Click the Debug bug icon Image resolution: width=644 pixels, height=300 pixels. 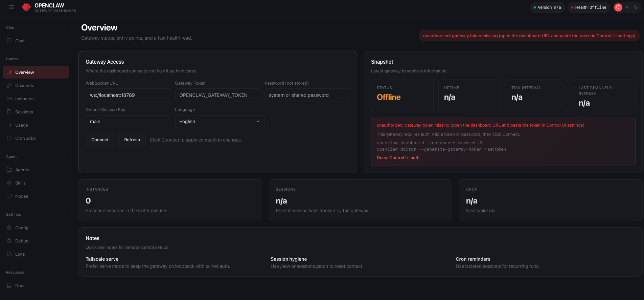(x=9, y=241)
